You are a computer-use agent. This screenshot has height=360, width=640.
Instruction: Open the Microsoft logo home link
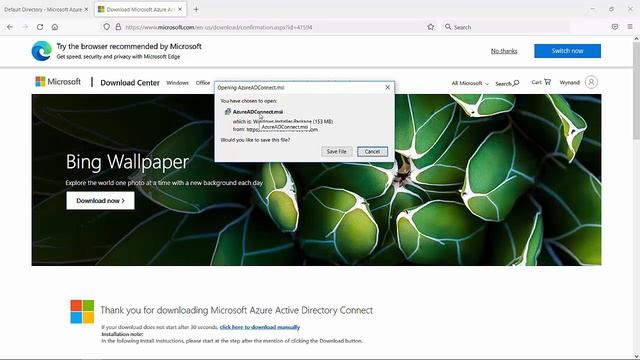tap(58, 82)
